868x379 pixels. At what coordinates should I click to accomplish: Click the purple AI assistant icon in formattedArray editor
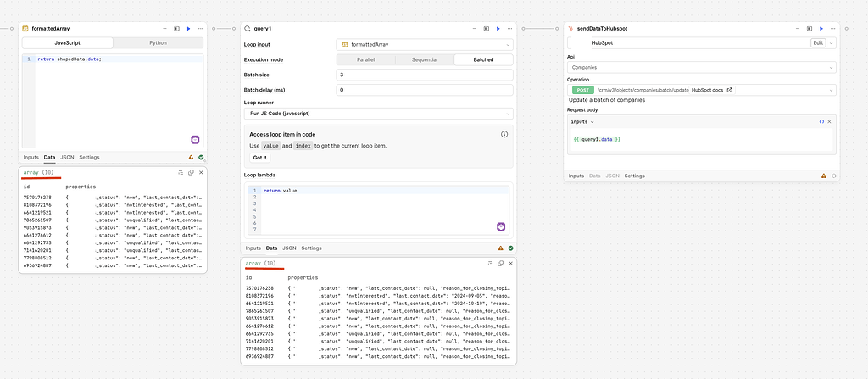tap(195, 140)
